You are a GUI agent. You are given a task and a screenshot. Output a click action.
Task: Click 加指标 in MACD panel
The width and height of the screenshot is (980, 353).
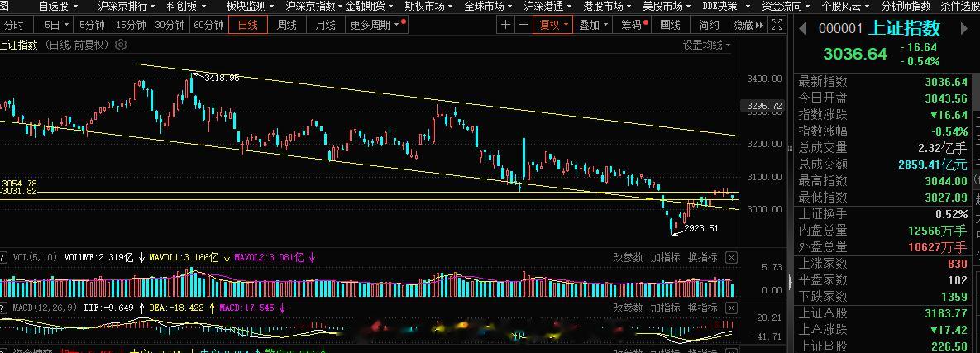click(x=666, y=308)
